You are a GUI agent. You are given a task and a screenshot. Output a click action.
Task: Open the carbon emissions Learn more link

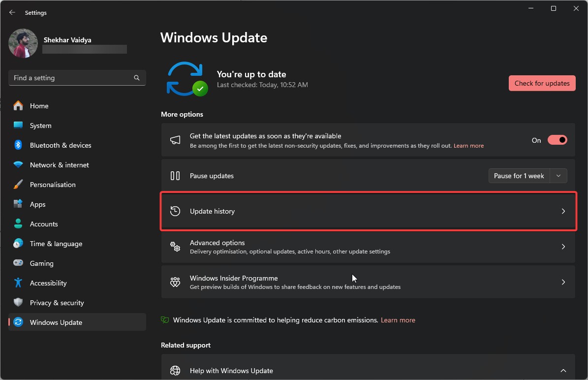[398, 320]
